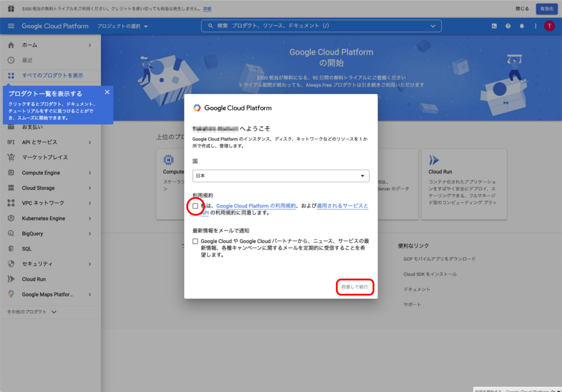The height and width of the screenshot is (392, 562).
Task: Open the user account avatar
Action: [549, 26]
